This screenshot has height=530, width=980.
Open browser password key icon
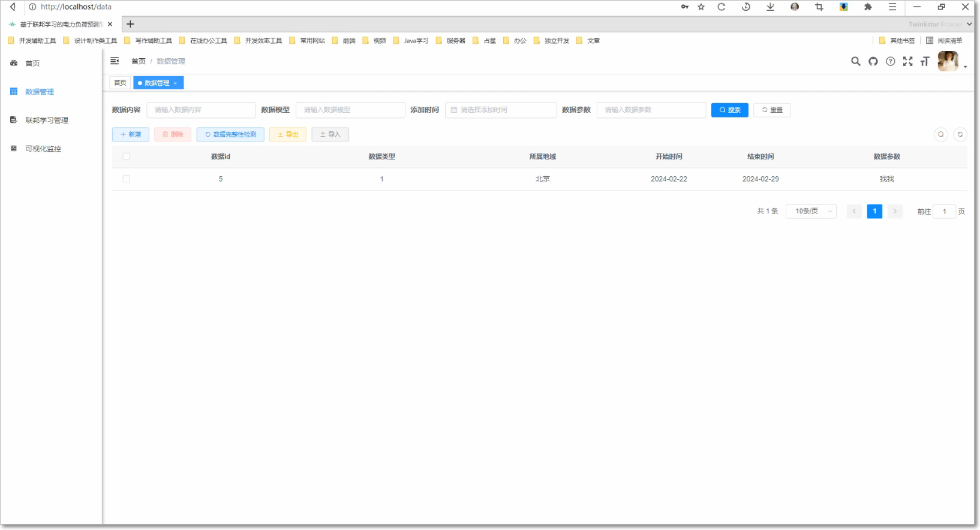pos(685,7)
